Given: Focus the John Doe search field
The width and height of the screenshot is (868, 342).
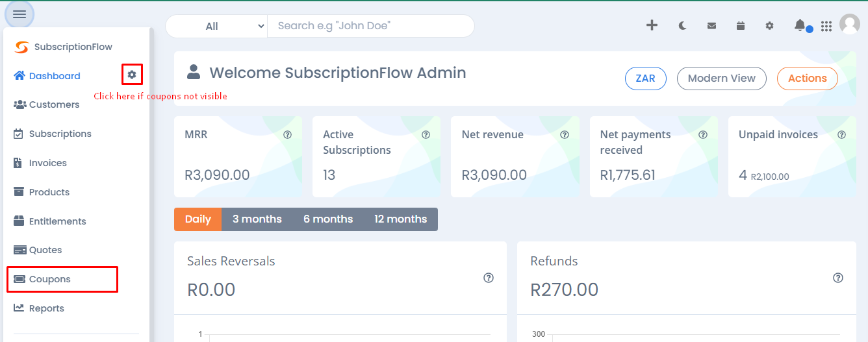Looking at the screenshot, I should point(371,26).
